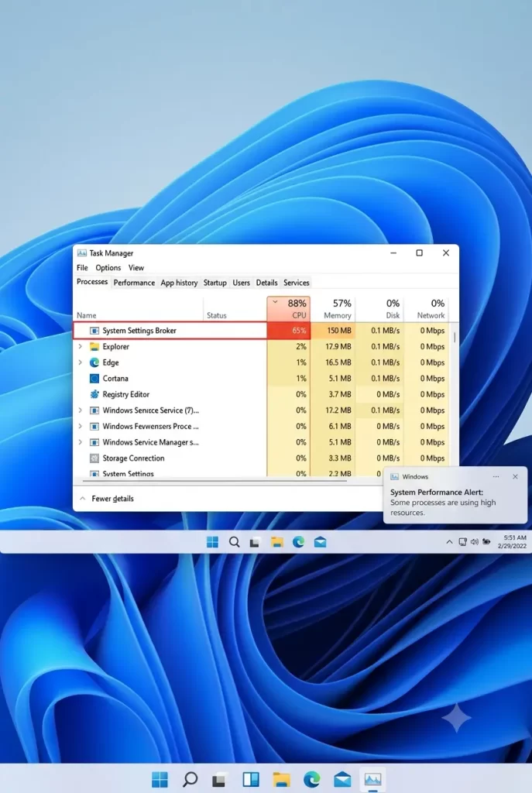Image resolution: width=532 pixels, height=793 pixels.
Task: Show hidden icons with the tray chevron
Action: pyautogui.click(x=449, y=541)
